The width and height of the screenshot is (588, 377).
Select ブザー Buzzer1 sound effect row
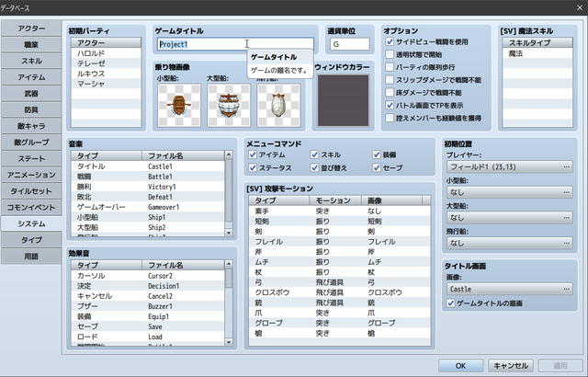[148, 306]
